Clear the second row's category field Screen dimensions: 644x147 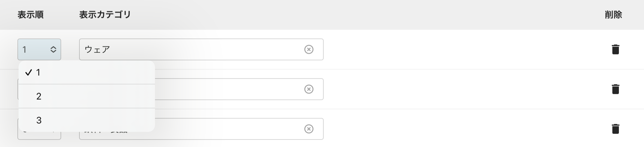click(309, 89)
